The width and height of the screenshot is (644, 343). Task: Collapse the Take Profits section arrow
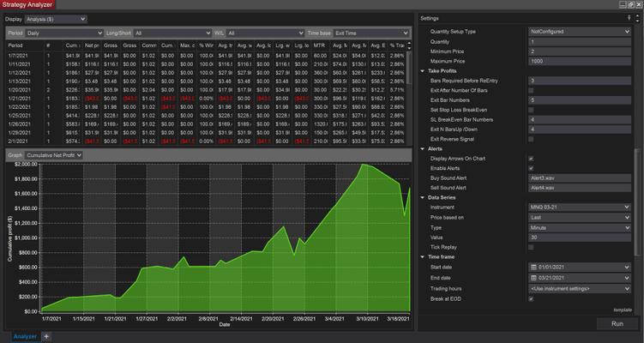pos(423,70)
